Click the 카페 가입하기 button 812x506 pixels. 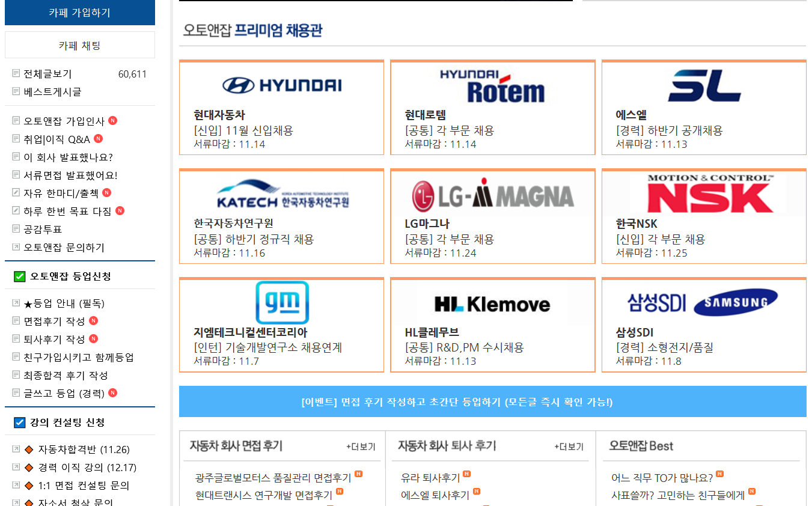tap(80, 13)
